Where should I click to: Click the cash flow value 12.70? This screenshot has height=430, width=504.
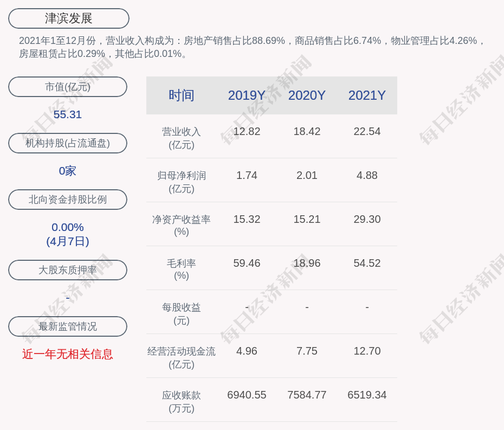(x=367, y=351)
